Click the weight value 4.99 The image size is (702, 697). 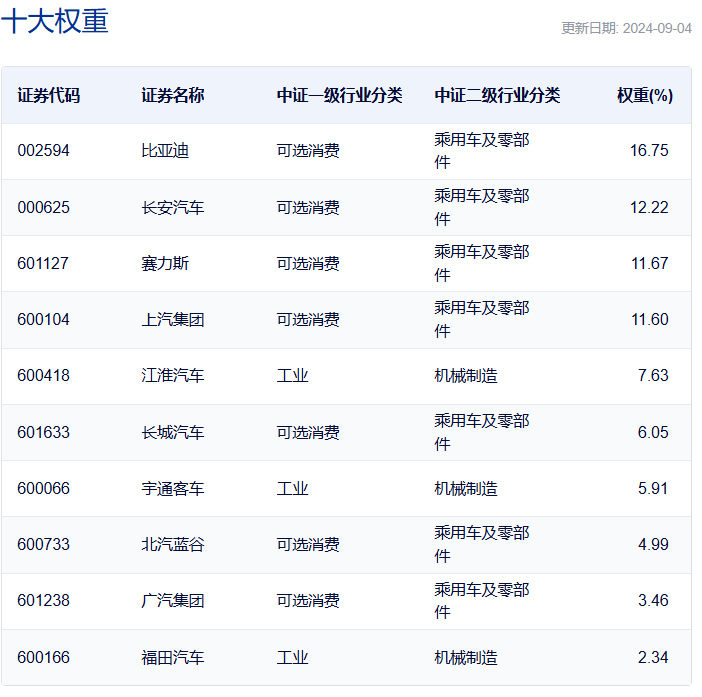pyautogui.click(x=653, y=544)
